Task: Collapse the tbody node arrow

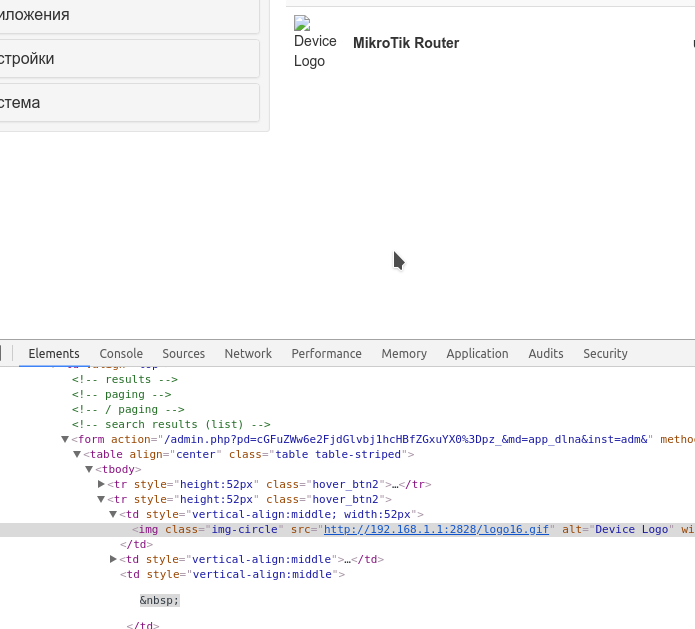Action: pos(89,469)
